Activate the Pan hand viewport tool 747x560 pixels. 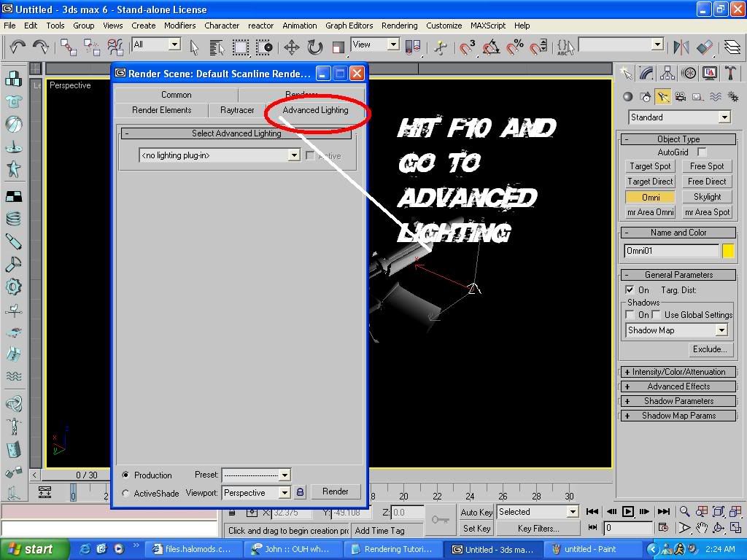pos(701,528)
